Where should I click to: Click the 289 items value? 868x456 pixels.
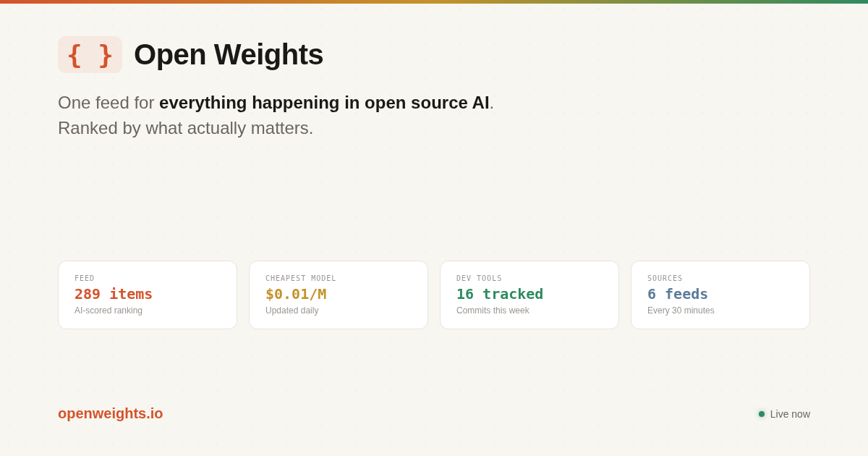tap(114, 294)
